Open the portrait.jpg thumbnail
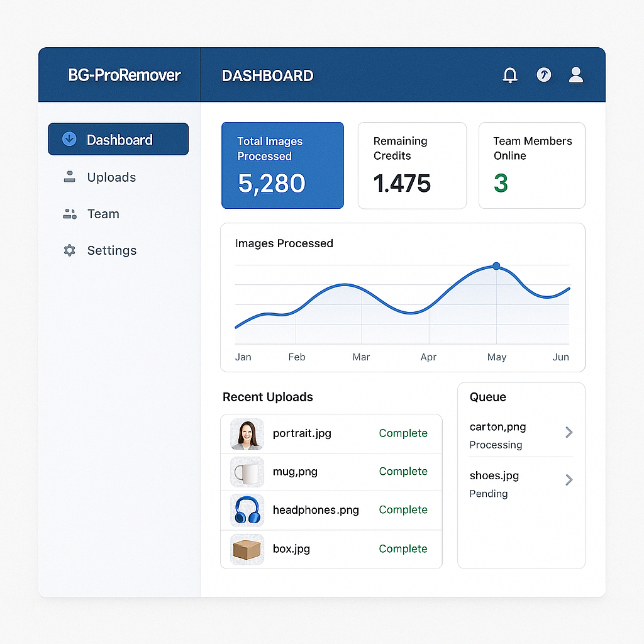 (247, 434)
